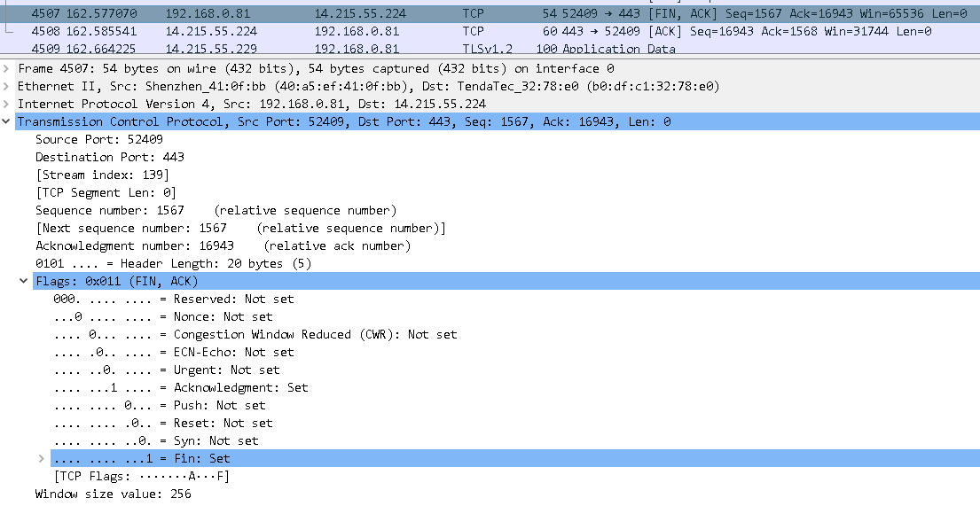This screenshot has width=980, height=506.
Task: Expand the Internet Protocol Version 4 section
Action: (x=8, y=104)
